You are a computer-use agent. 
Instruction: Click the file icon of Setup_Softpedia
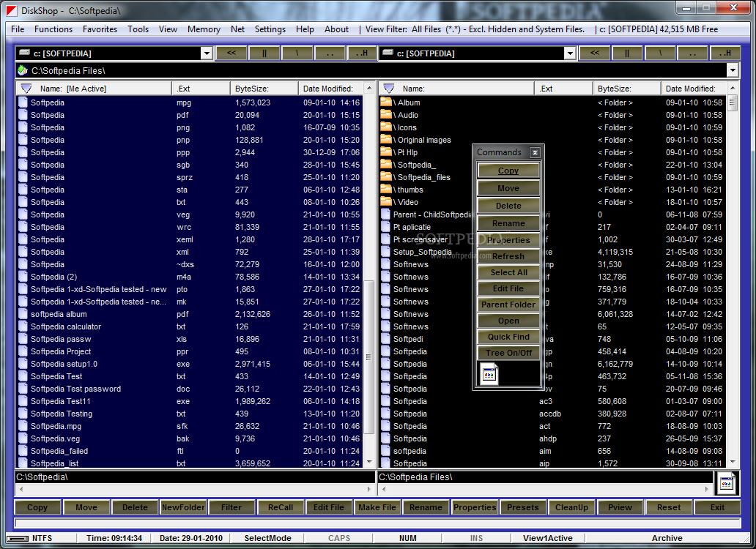click(385, 251)
